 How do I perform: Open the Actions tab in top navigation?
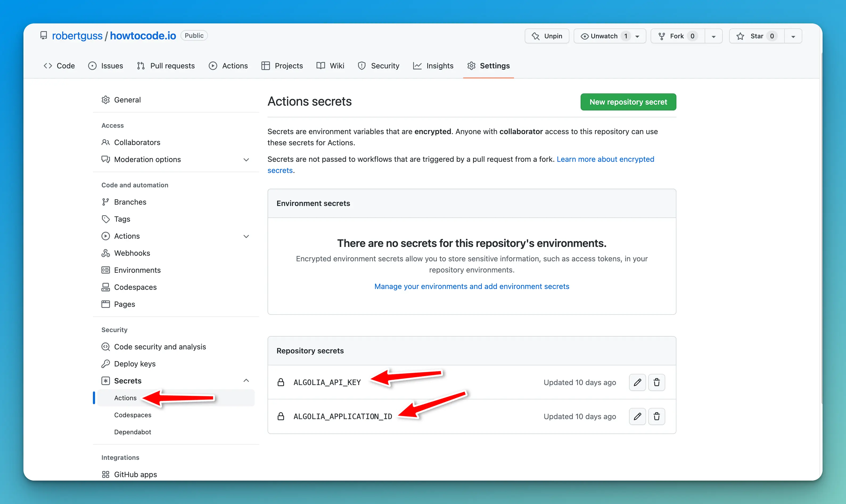coord(228,65)
